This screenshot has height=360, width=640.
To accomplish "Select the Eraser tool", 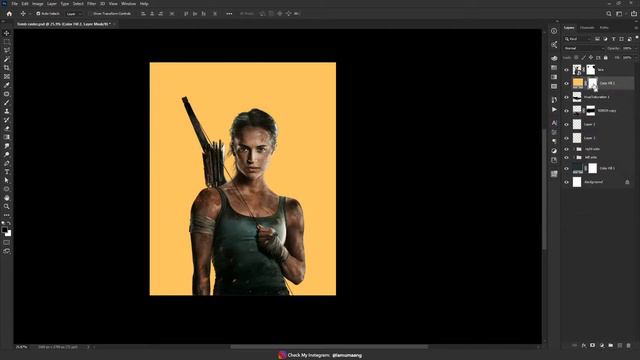I will [x=7, y=128].
